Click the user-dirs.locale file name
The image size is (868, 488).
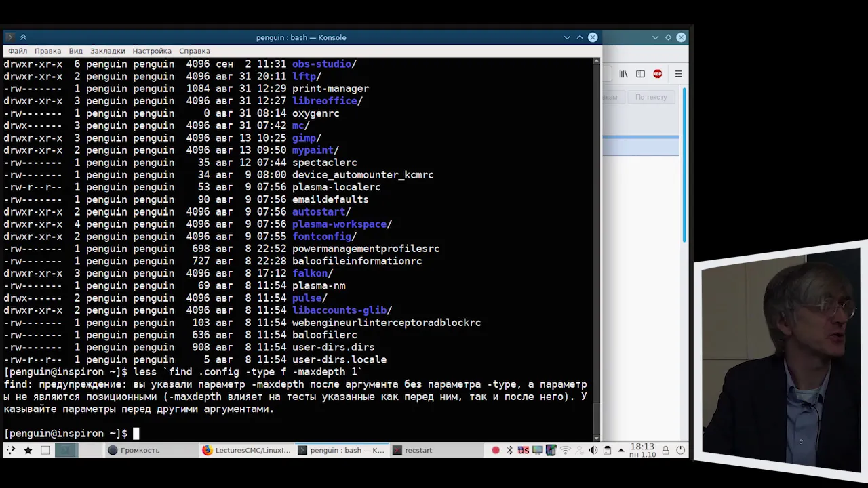339,360
